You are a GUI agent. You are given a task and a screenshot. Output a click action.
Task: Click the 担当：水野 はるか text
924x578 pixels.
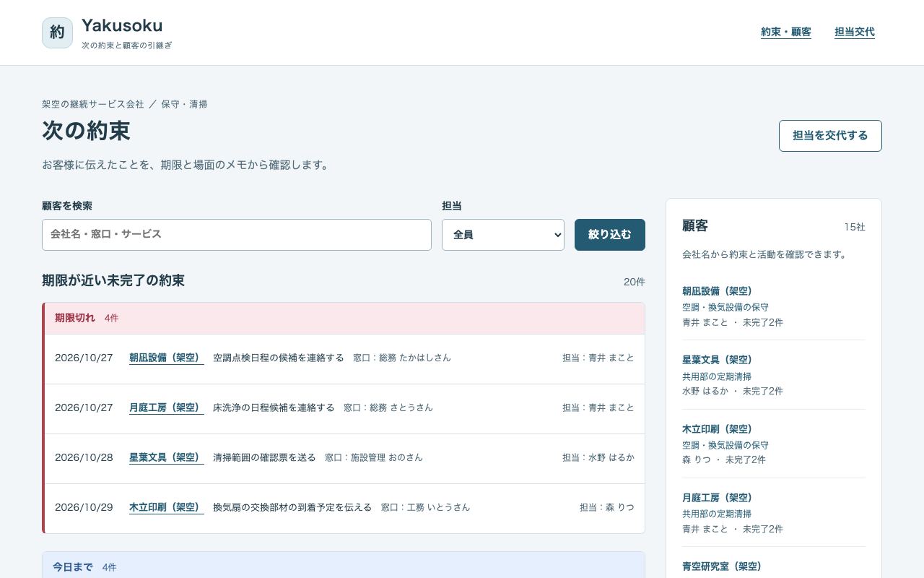(598, 457)
